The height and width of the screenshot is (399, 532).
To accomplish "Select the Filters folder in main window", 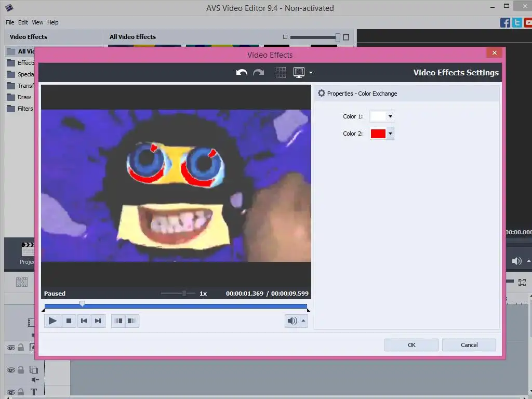I will tap(20, 109).
